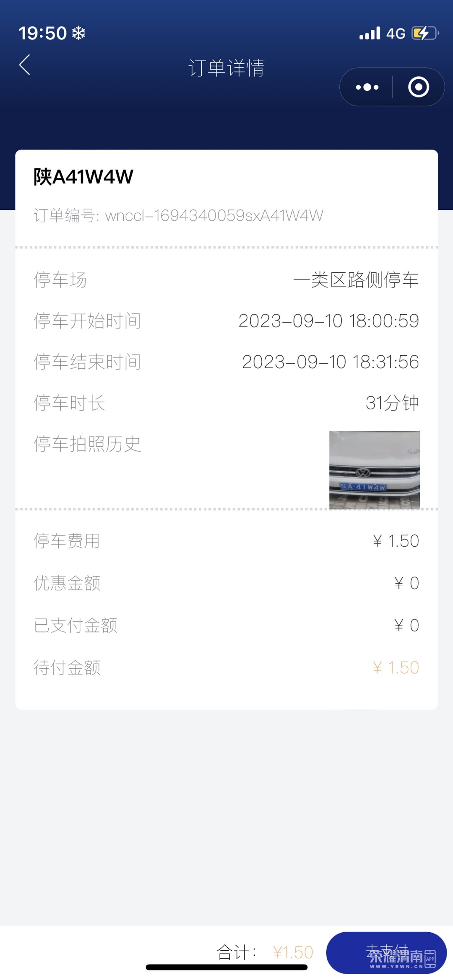Tap the parking start time value

[328, 321]
